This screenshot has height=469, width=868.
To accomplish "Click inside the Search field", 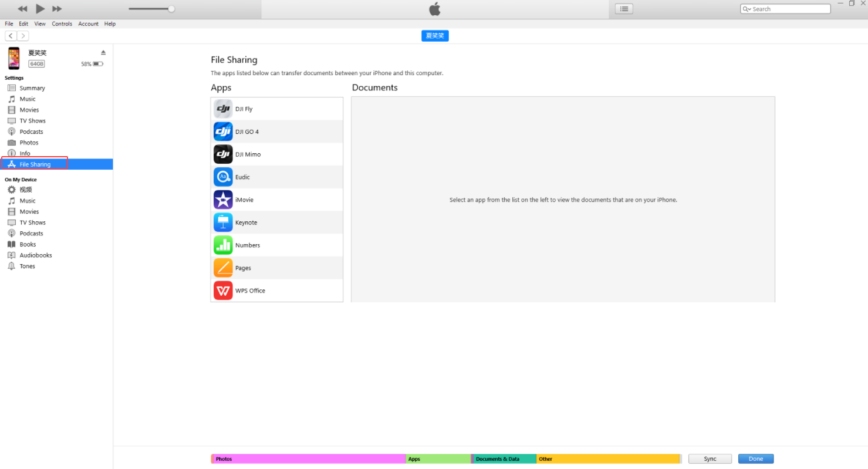I will (786, 9).
